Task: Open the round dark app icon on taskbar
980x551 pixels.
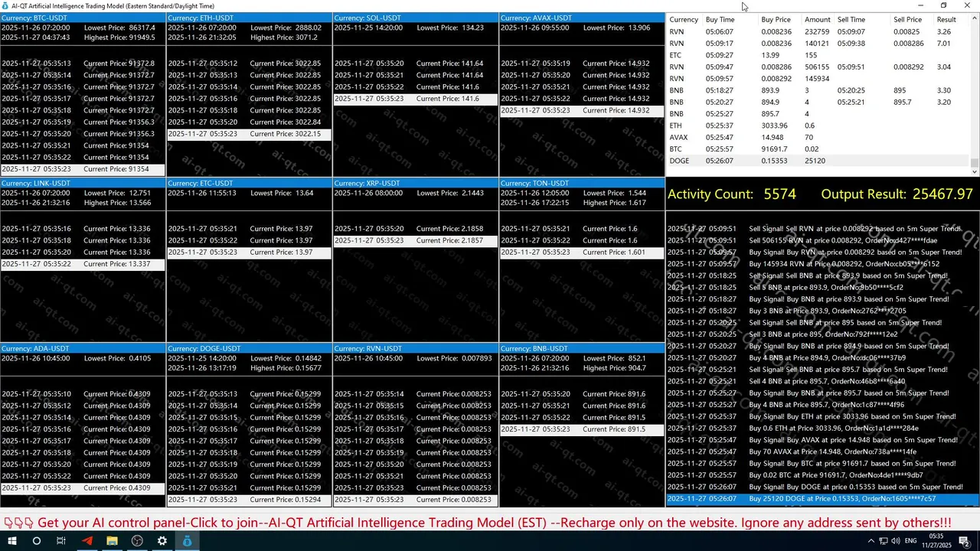Action: click(x=137, y=540)
